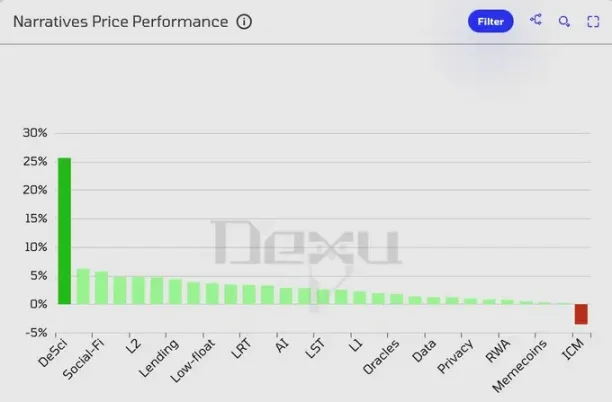Click the info icon beside the title
Screen dimensions: 612x402
point(244,21)
